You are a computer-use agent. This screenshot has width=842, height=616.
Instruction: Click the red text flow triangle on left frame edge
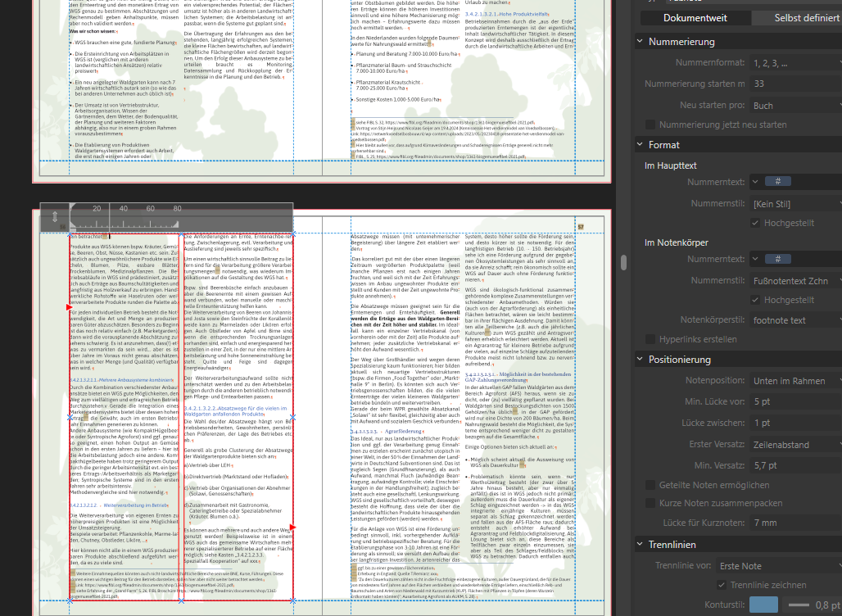click(x=70, y=307)
